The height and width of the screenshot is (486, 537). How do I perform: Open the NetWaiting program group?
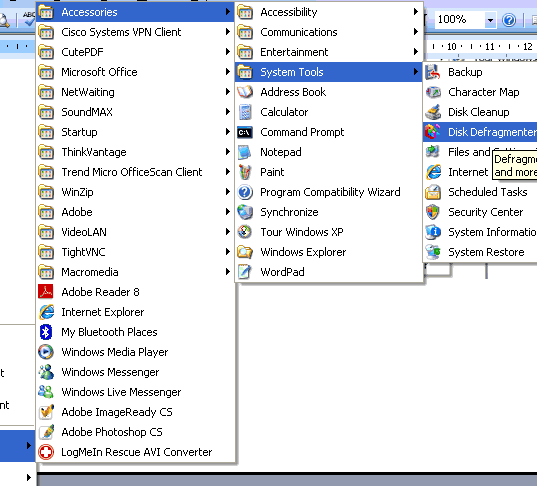click(x=135, y=92)
